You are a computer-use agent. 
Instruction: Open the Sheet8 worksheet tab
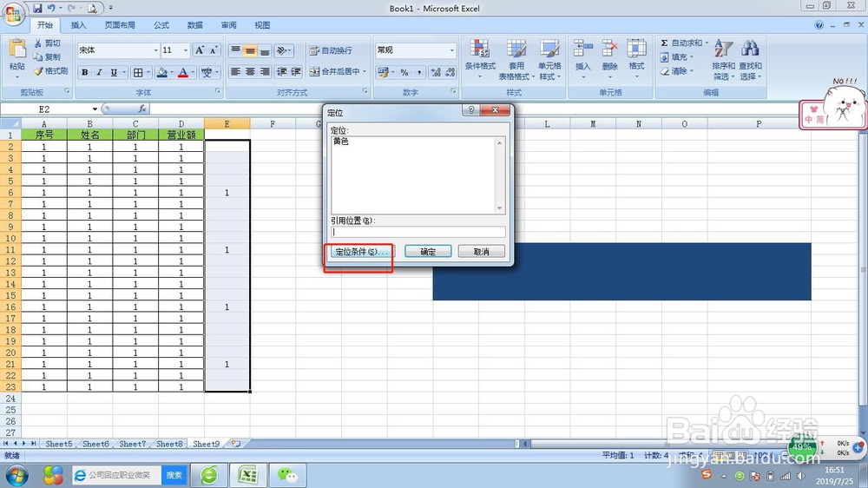169,444
